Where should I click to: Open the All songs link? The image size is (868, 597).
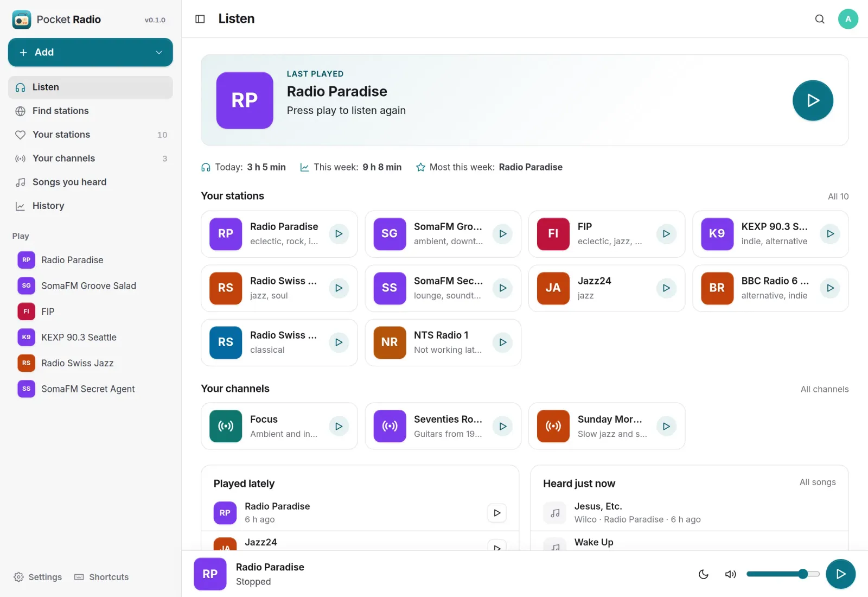point(818,482)
